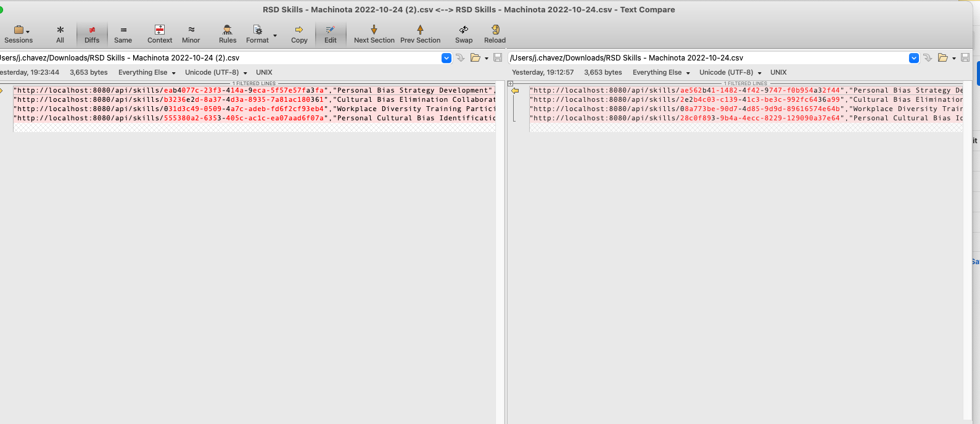Select left line with Personal Bias Strategy Development
Viewport: 980px width, 424px height.
pyautogui.click(x=254, y=90)
